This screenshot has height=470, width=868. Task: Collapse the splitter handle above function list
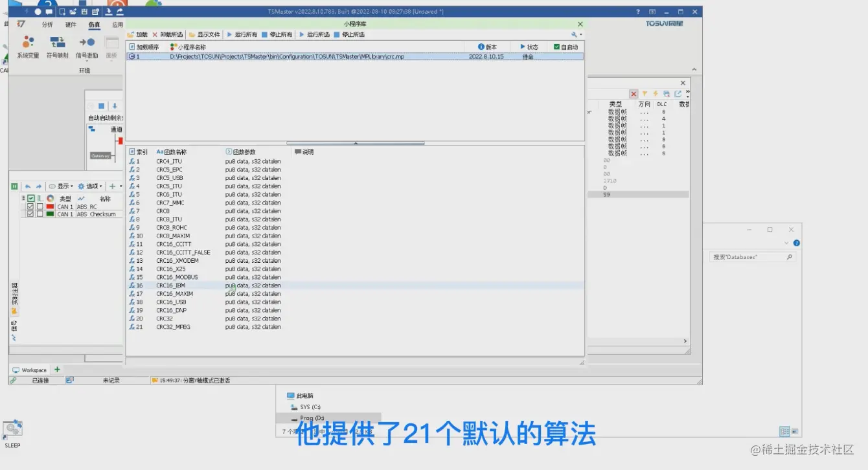(355, 142)
